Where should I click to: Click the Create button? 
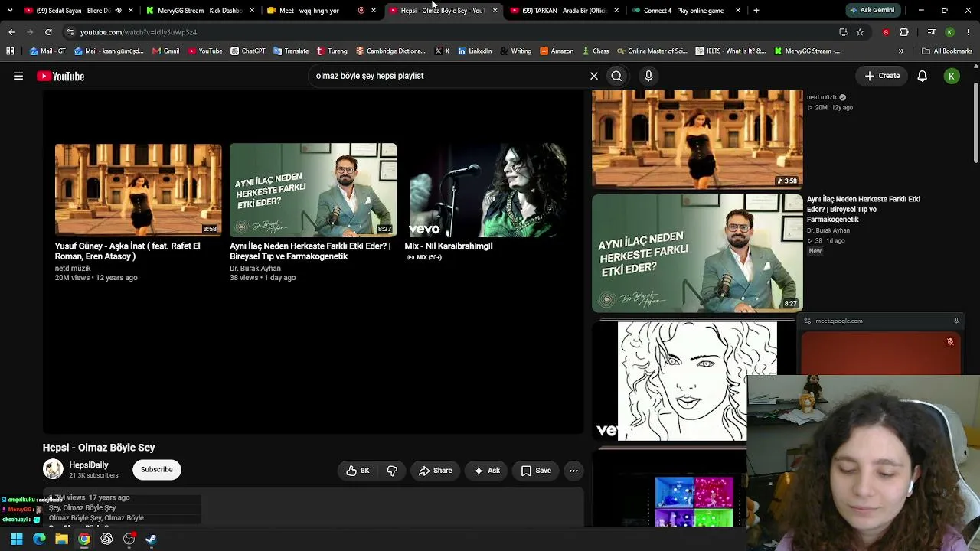pyautogui.click(x=882, y=76)
